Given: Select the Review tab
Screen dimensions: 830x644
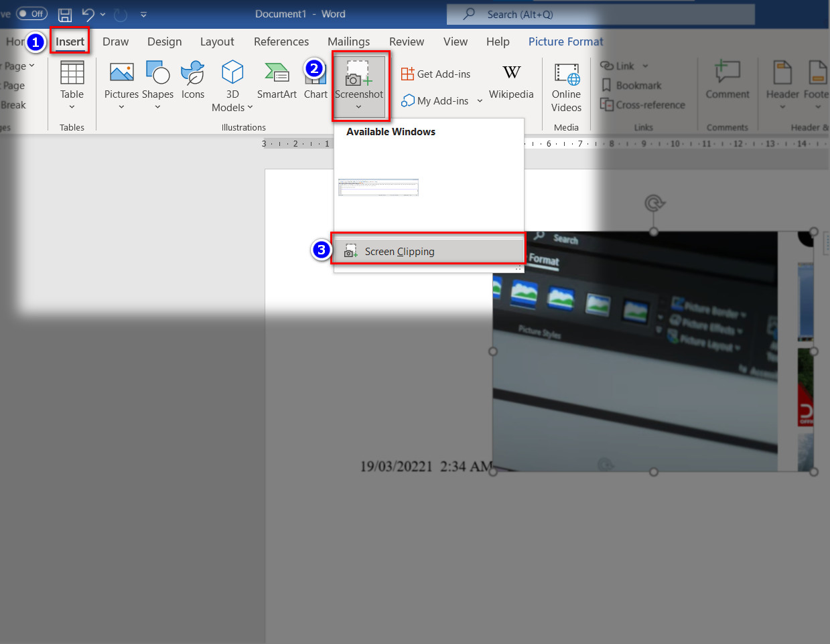Looking at the screenshot, I should coord(407,42).
